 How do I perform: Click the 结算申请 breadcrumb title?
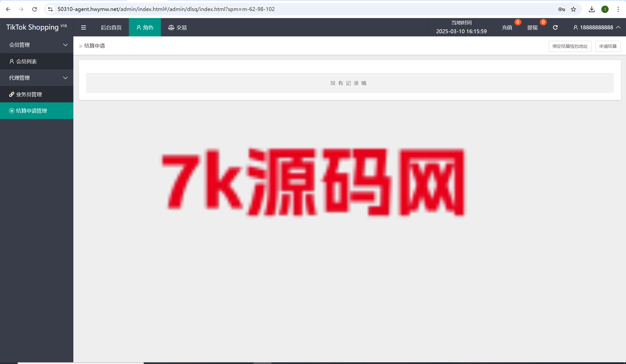coord(94,46)
